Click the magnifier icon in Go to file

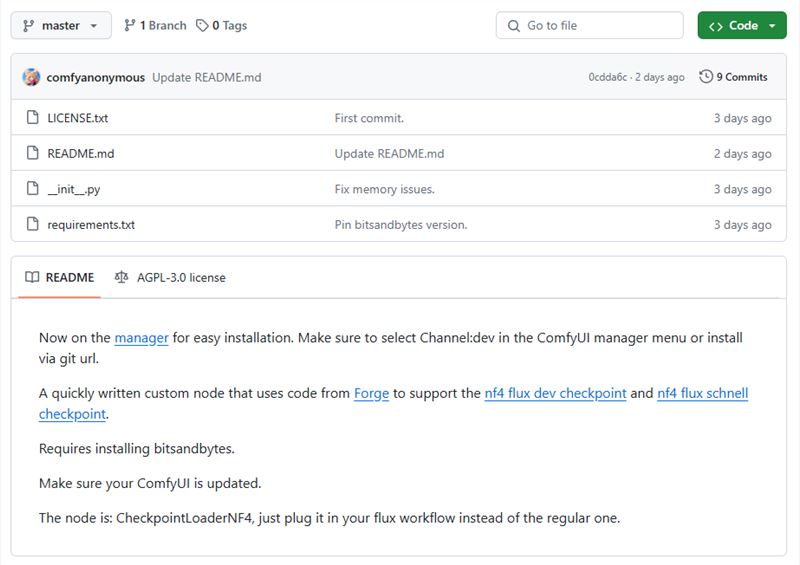pyautogui.click(x=514, y=26)
